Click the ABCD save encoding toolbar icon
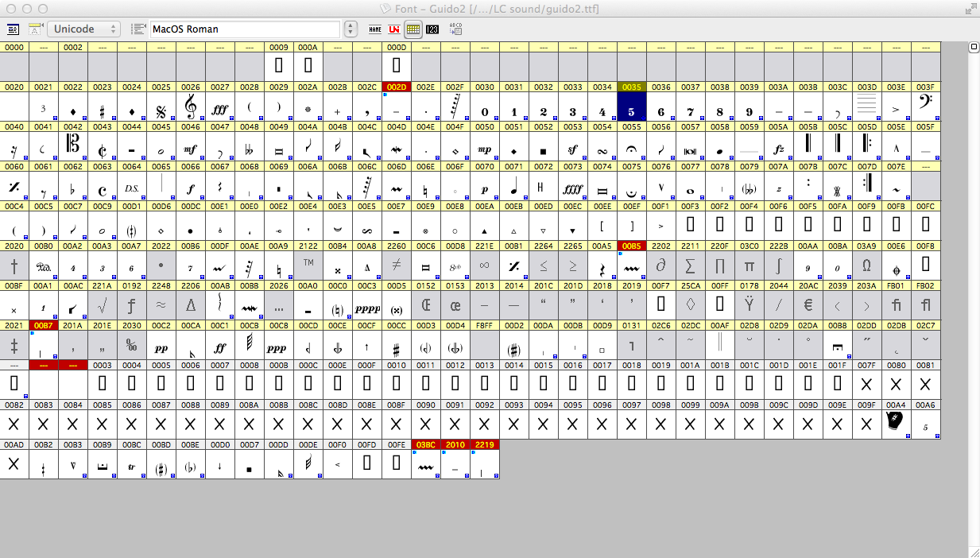The height and width of the screenshot is (558, 980). [x=455, y=29]
